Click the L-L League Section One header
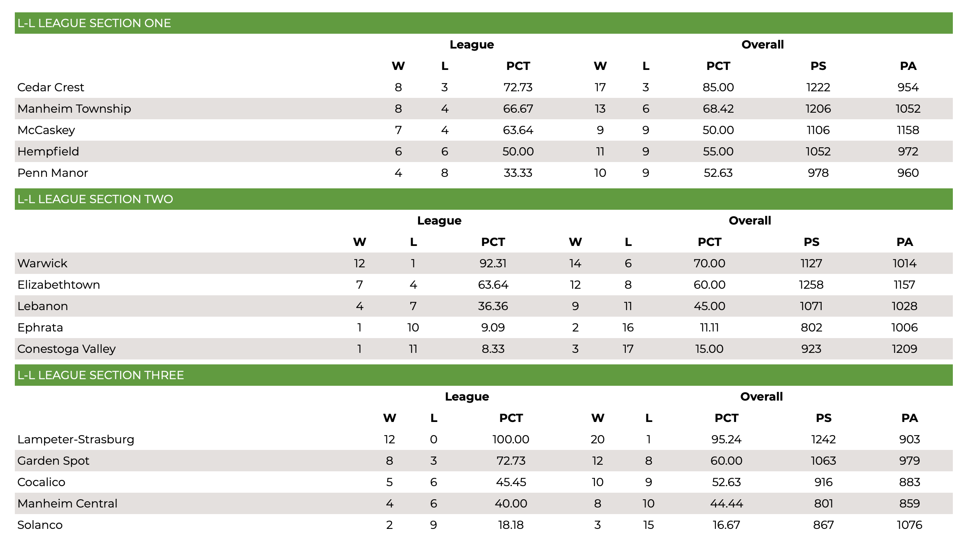 point(483,23)
